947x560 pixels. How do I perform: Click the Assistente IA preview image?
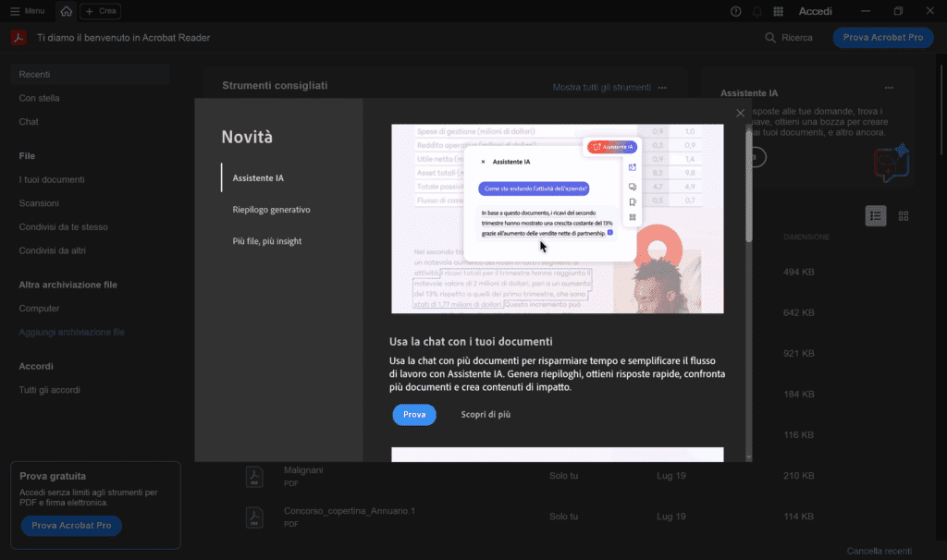point(558,219)
